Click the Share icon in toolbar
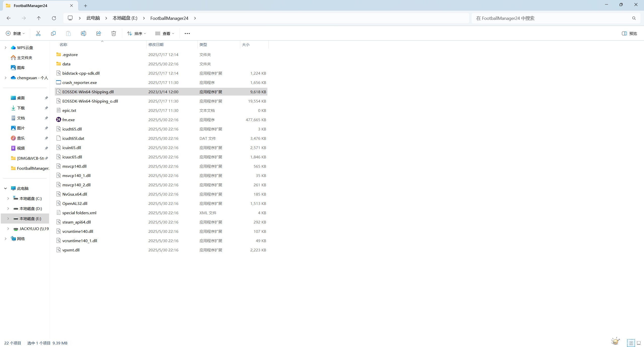This screenshot has height=347, width=644. 99,33
